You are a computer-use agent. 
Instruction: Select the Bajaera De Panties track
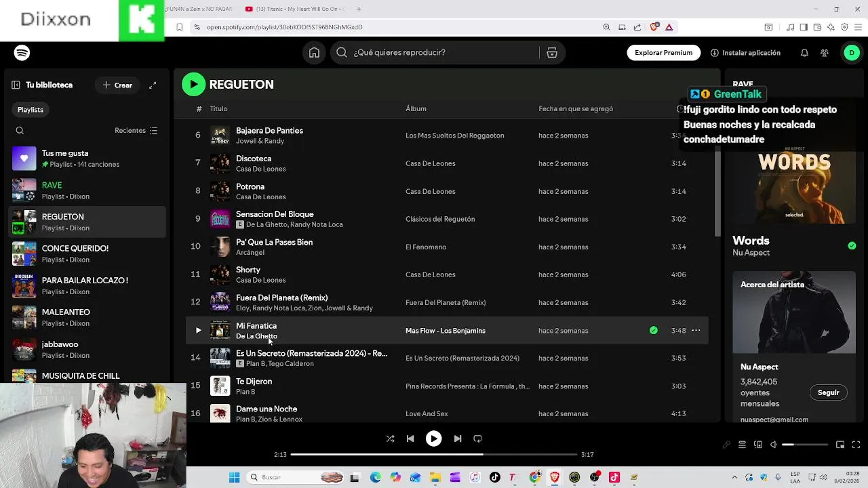coord(448,136)
